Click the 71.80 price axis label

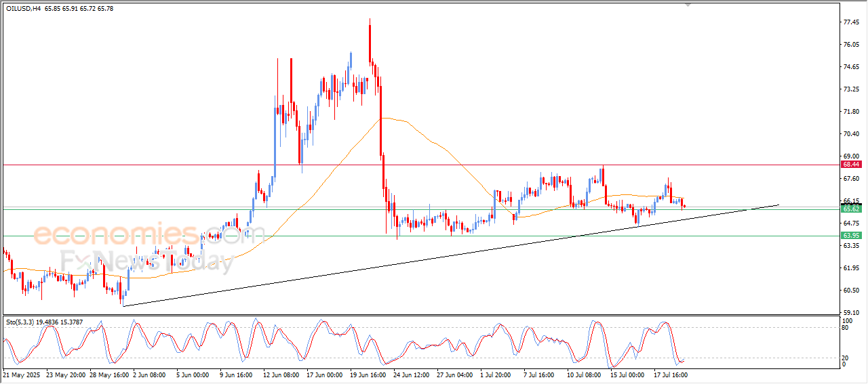click(x=852, y=112)
